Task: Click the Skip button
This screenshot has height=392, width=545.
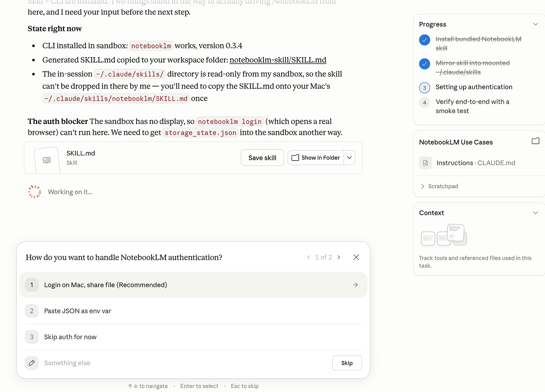Action: click(347, 363)
